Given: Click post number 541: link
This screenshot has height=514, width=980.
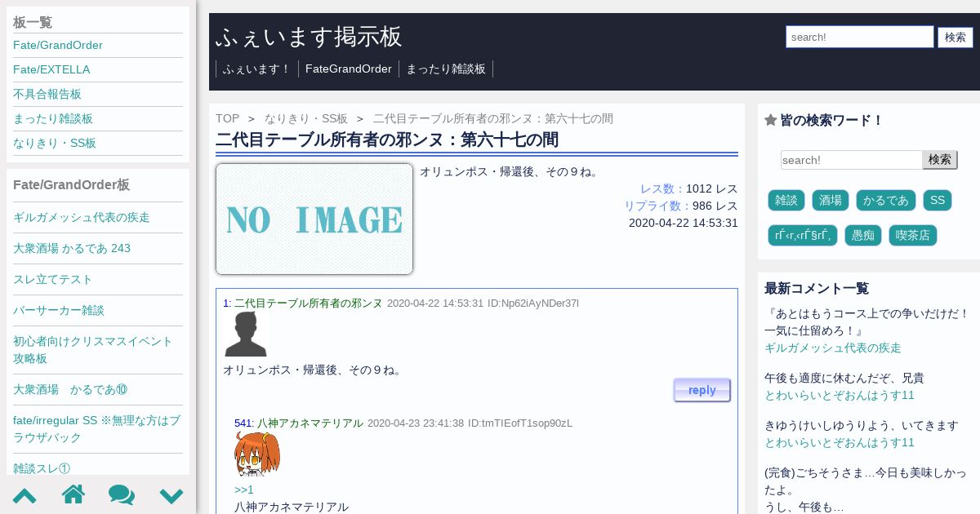Looking at the screenshot, I should (x=244, y=423).
